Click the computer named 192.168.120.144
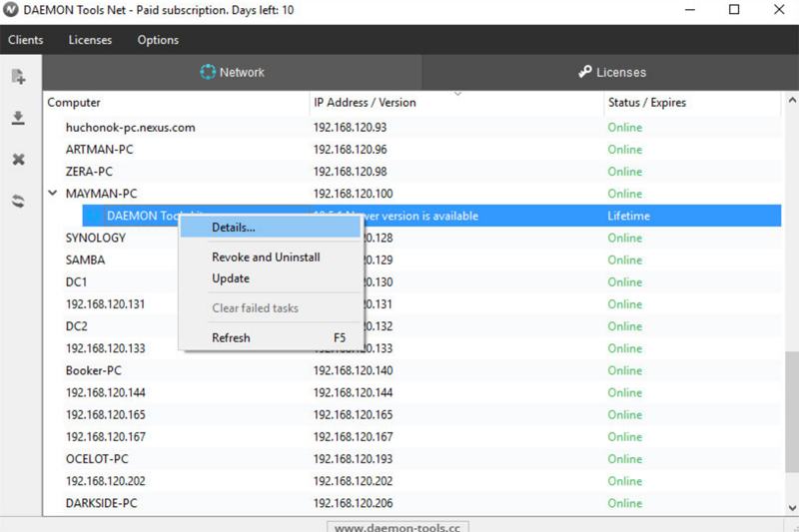 click(106, 392)
